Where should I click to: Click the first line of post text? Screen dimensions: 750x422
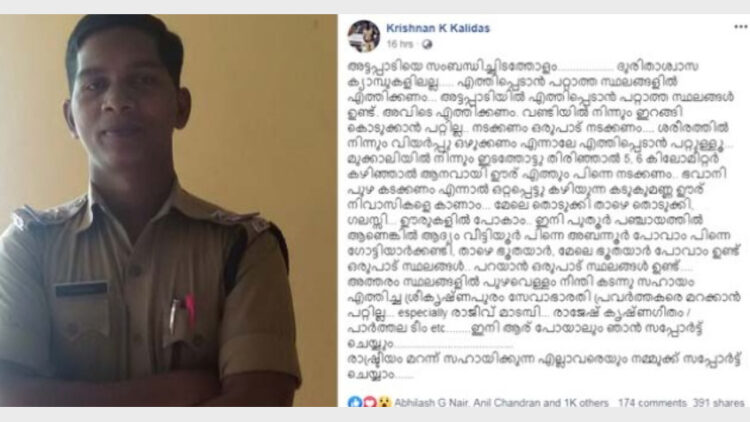click(523, 66)
